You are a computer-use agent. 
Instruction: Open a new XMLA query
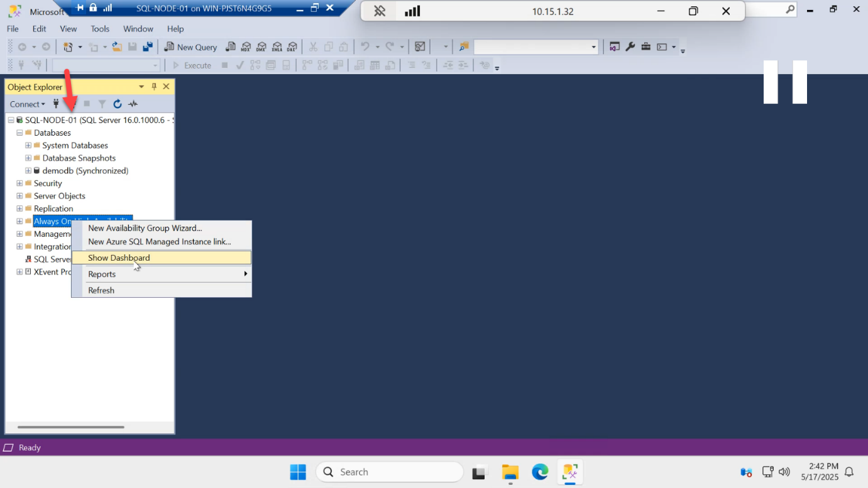277,47
